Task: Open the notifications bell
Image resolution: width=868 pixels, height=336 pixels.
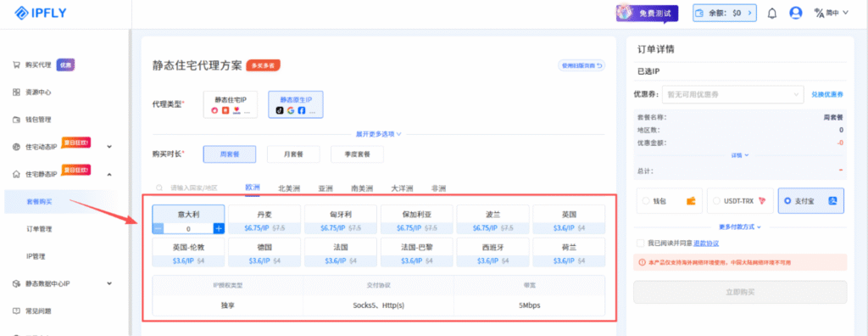Action: (772, 14)
